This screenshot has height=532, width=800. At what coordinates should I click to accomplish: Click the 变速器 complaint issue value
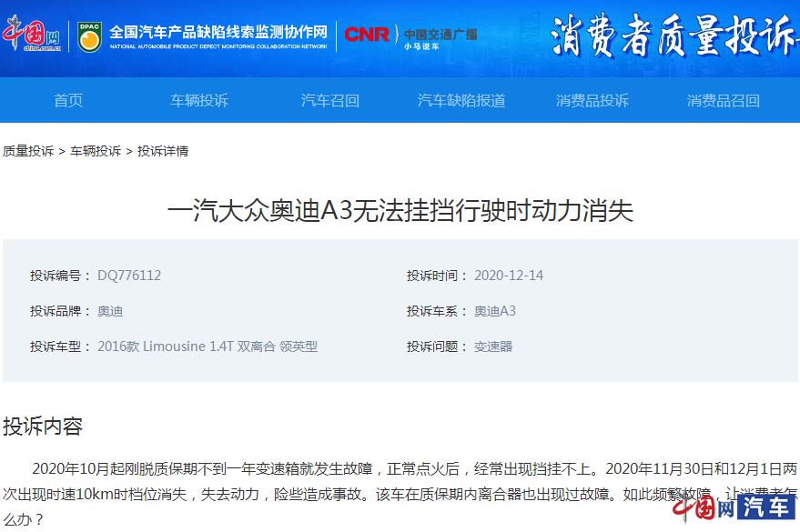click(493, 346)
